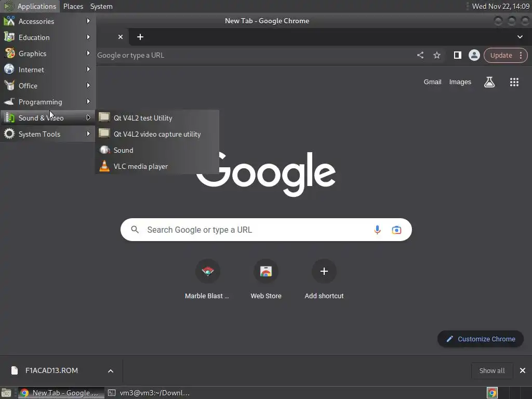This screenshot has height=399, width=532.
Task: Click the Accessories scissors icon
Action: [x=9, y=21]
